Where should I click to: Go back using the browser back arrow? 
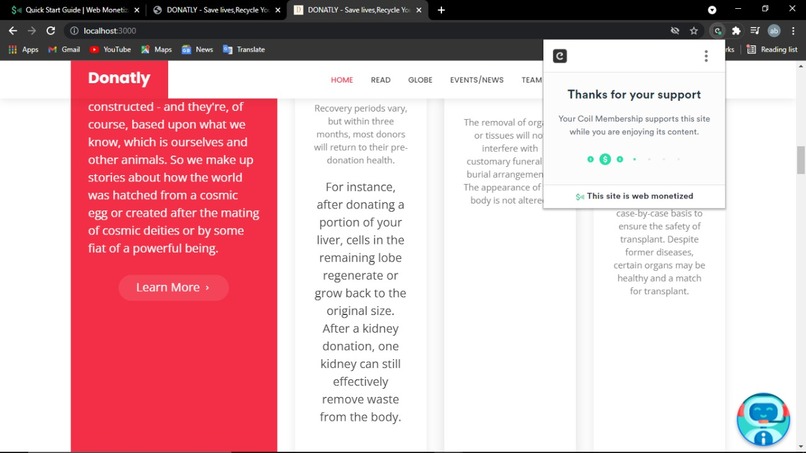(x=13, y=31)
